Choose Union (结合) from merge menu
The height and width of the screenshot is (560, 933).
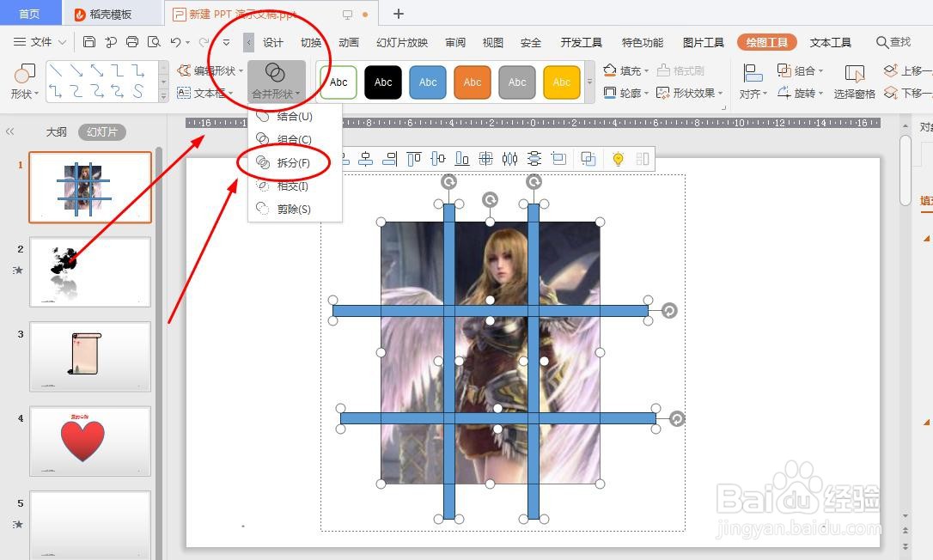[x=294, y=116]
